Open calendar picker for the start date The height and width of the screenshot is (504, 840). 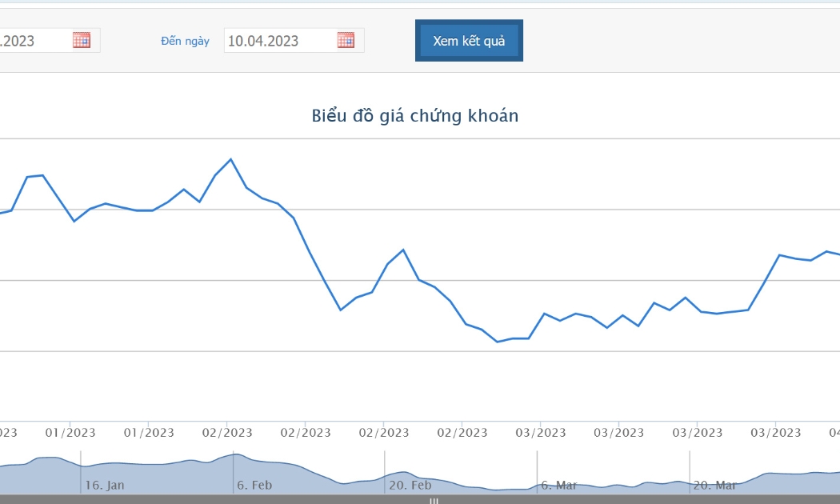coord(82,40)
